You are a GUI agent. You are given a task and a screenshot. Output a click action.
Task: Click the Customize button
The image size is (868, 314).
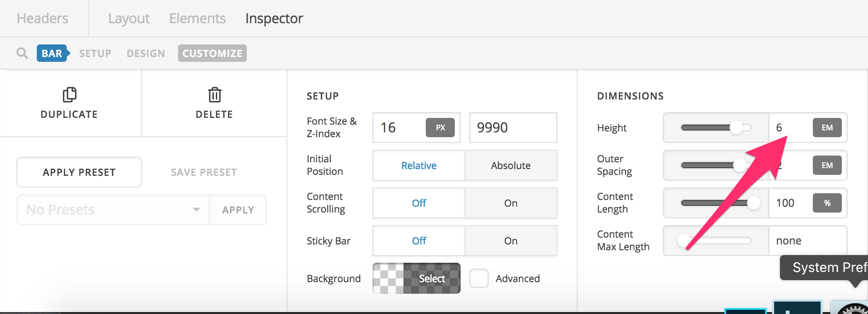(x=212, y=53)
